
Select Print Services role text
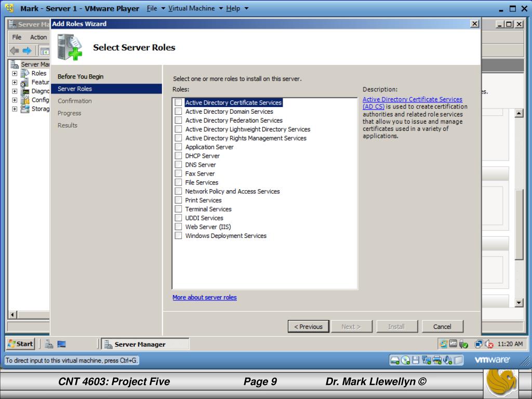(203, 200)
